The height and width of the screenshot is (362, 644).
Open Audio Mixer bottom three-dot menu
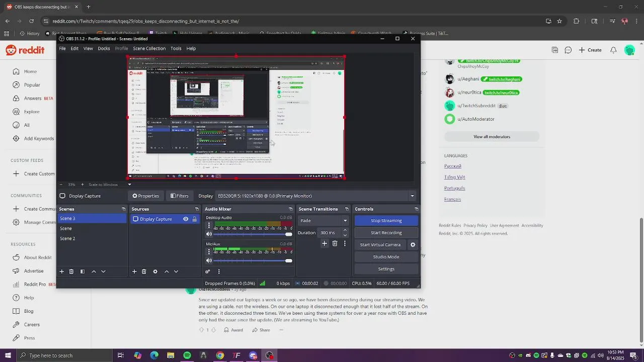coord(219,271)
